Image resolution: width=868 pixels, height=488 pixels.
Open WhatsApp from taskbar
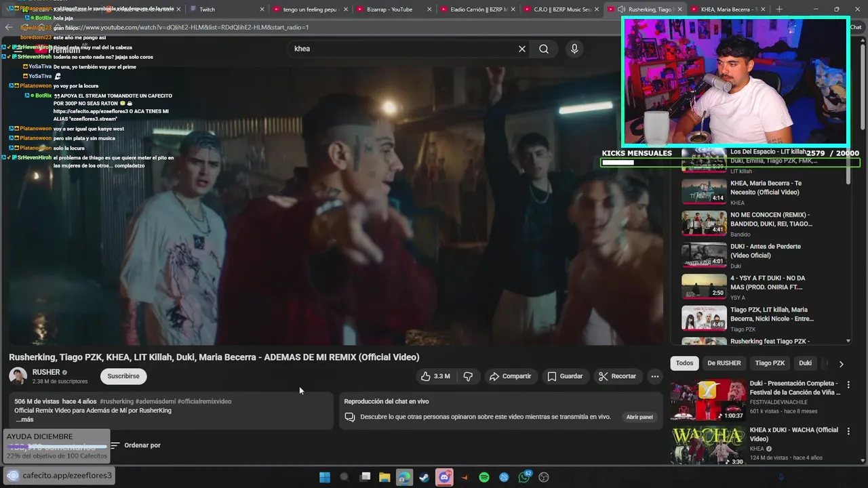(x=524, y=477)
